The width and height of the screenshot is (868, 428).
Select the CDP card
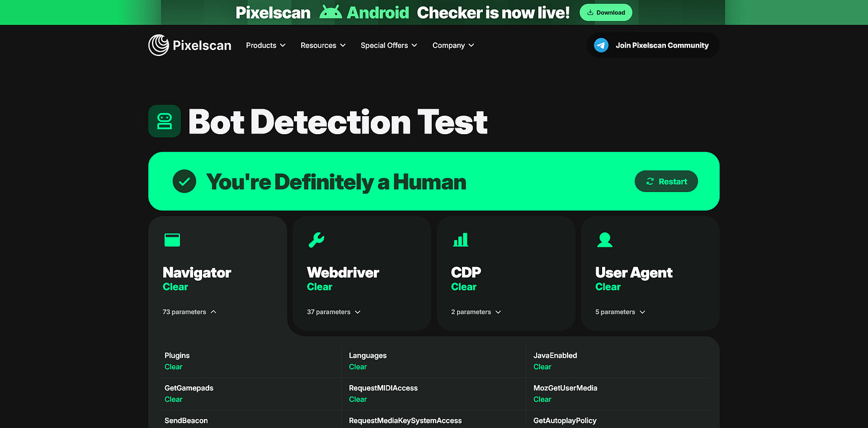[x=506, y=273]
